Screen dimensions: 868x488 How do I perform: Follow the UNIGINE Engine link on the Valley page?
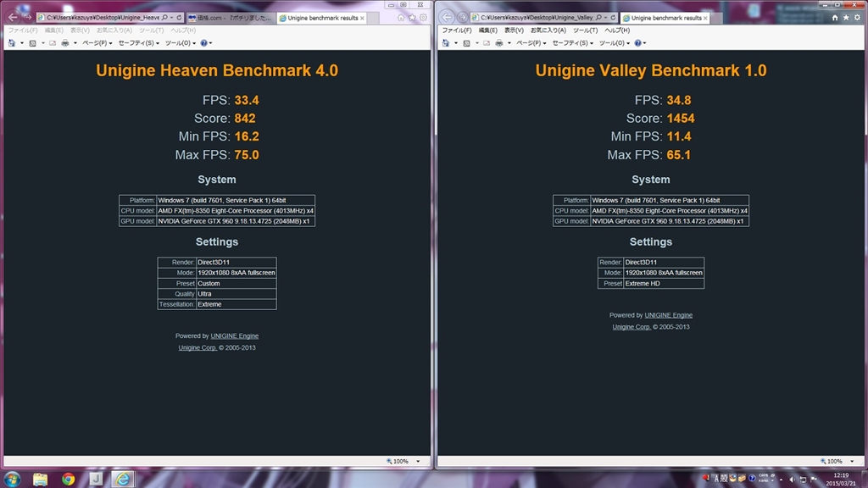coord(668,315)
